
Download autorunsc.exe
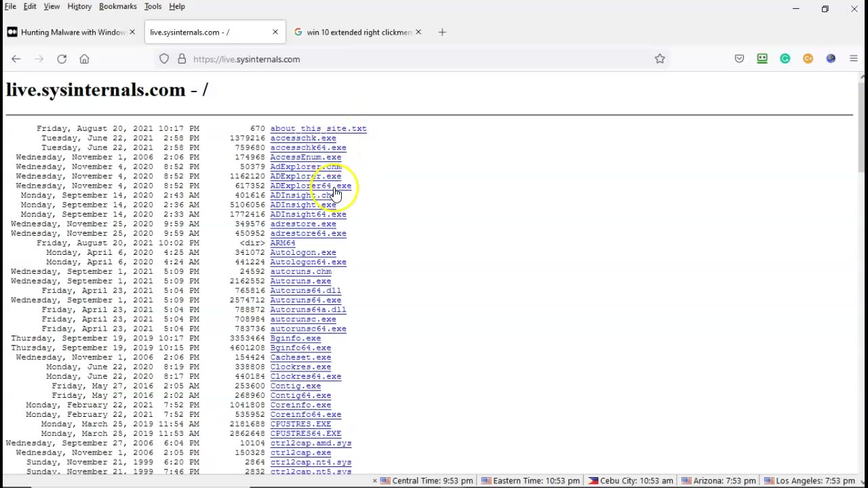pos(303,319)
